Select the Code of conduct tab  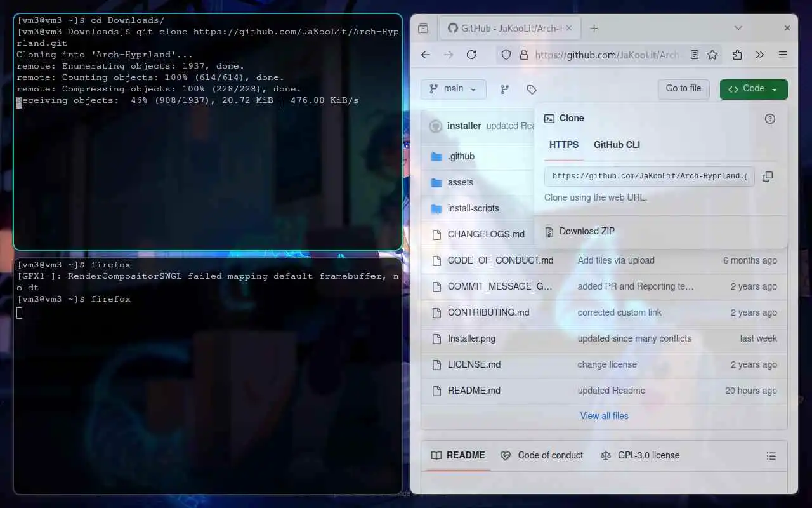coord(542,455)
